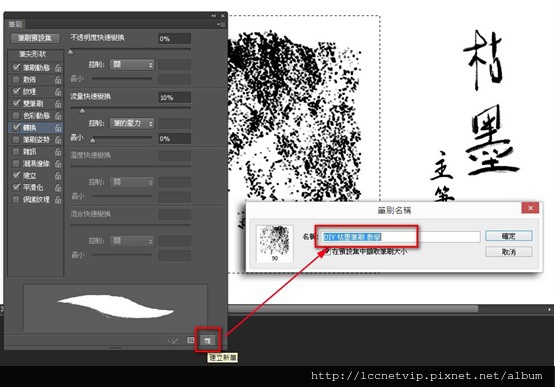Click the lock icon beside 轉換
This screenshot has width=555, height=387.
click(x=58, y=128)
